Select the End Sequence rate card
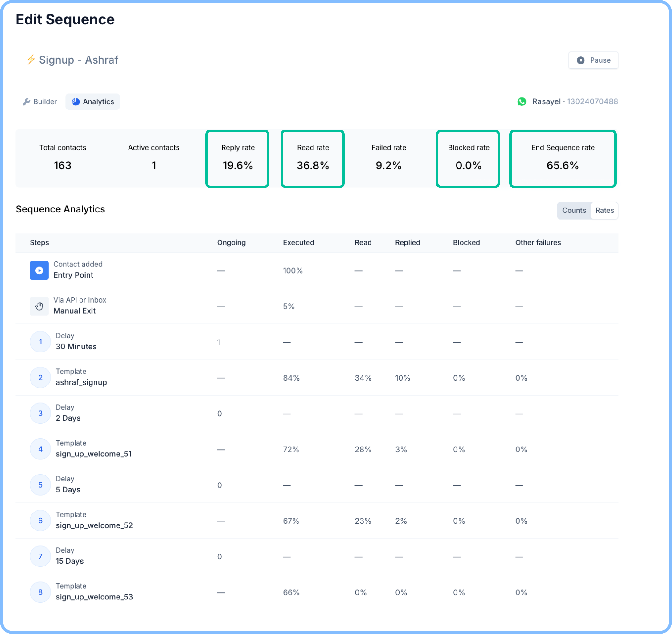Screen dimensions: 672x634 [x=563, y=158]
